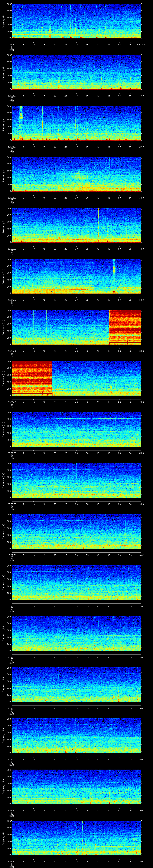Click the 20:11:00 start time label
The image size is (153, 868).
[x=12, y=657]
